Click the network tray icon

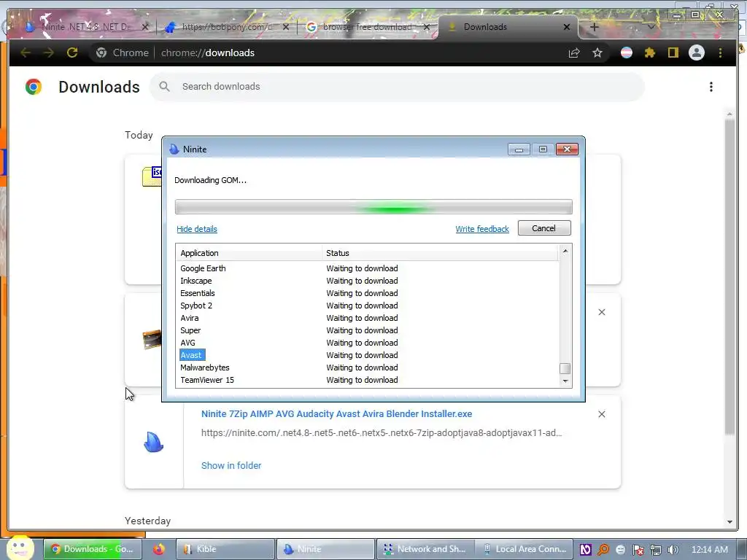click(656, 550)
